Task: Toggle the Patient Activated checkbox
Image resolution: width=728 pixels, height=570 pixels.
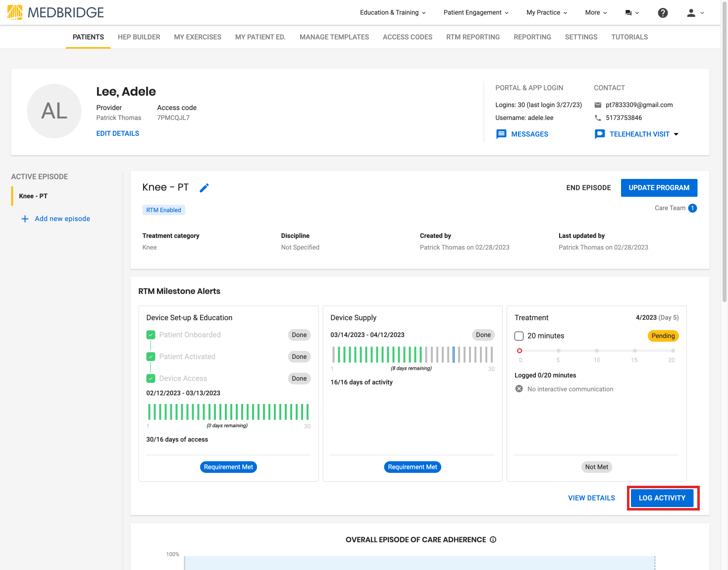Action: click(x=151, y=357)
